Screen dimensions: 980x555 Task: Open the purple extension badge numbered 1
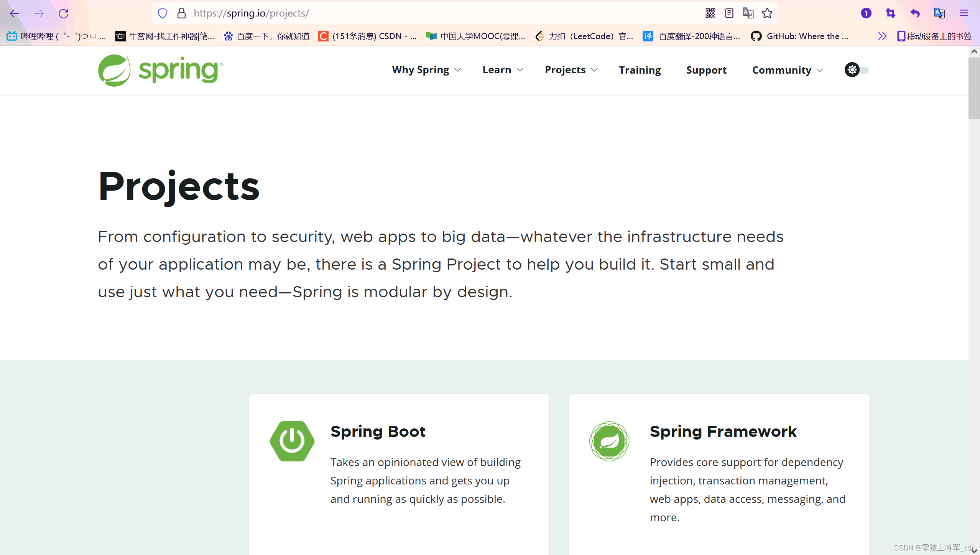coord(866,13)
